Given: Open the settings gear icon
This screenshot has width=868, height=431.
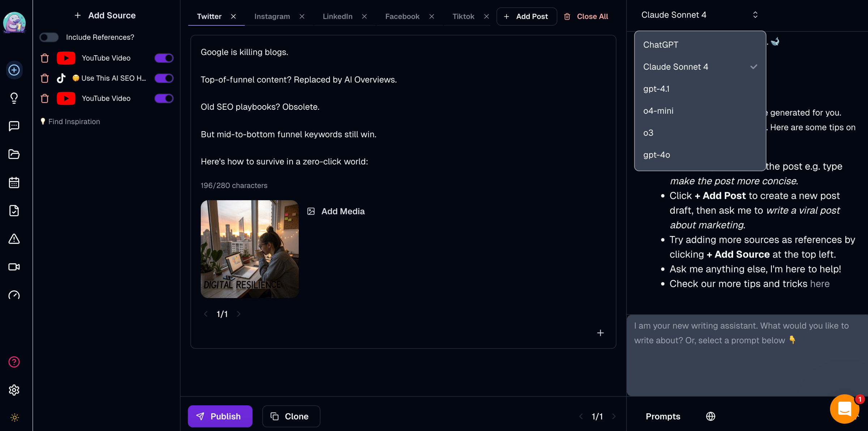Looking at the screenshot, I should tap(14, 390).
